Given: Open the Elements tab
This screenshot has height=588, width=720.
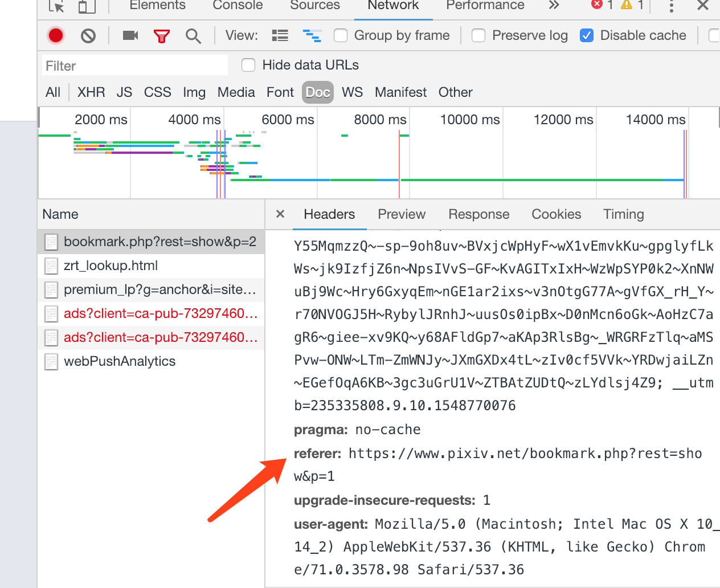Looking at the screenshot, I should click(157, 5).
